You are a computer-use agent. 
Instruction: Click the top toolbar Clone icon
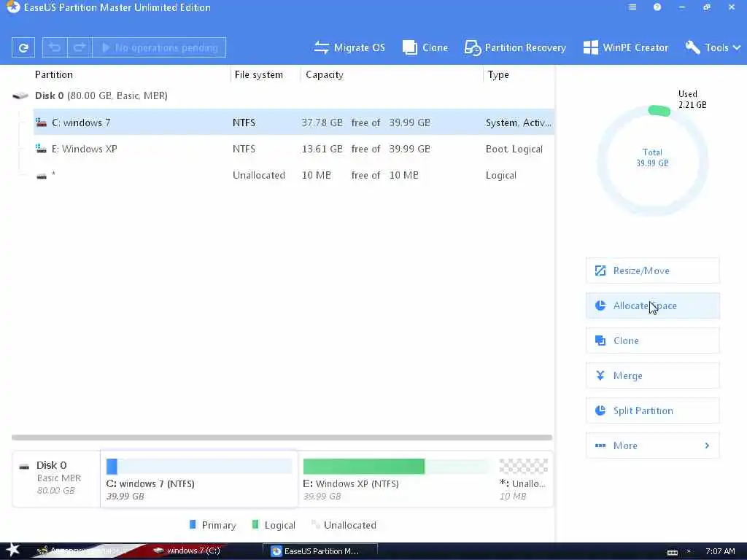click(410, 47)
